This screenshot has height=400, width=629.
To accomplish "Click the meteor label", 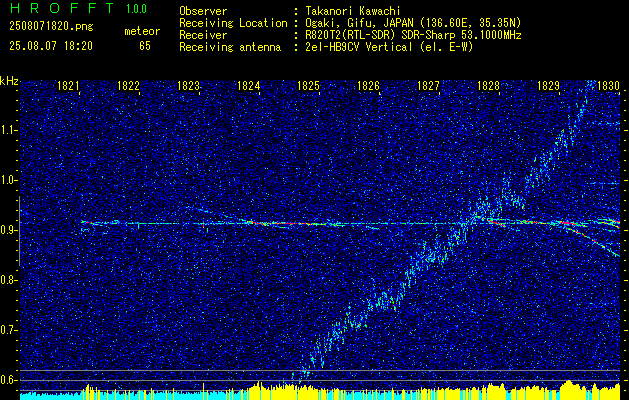I will click(x=142, y=31).
